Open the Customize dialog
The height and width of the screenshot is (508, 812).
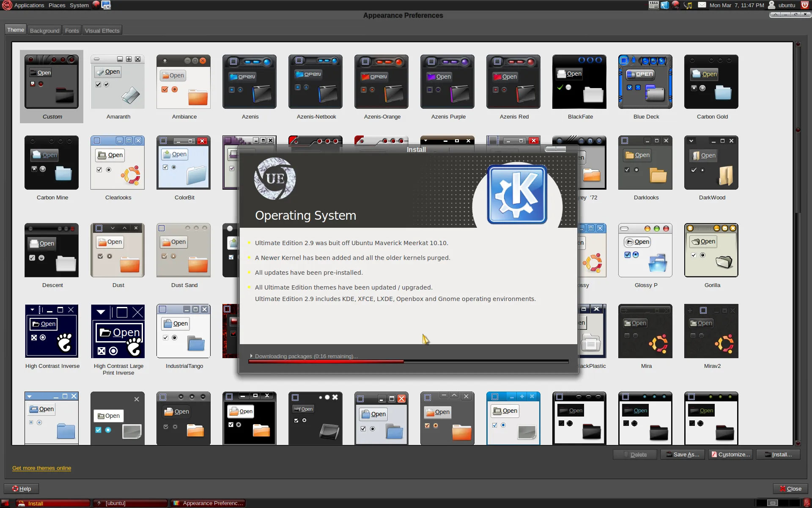point(730,454)
